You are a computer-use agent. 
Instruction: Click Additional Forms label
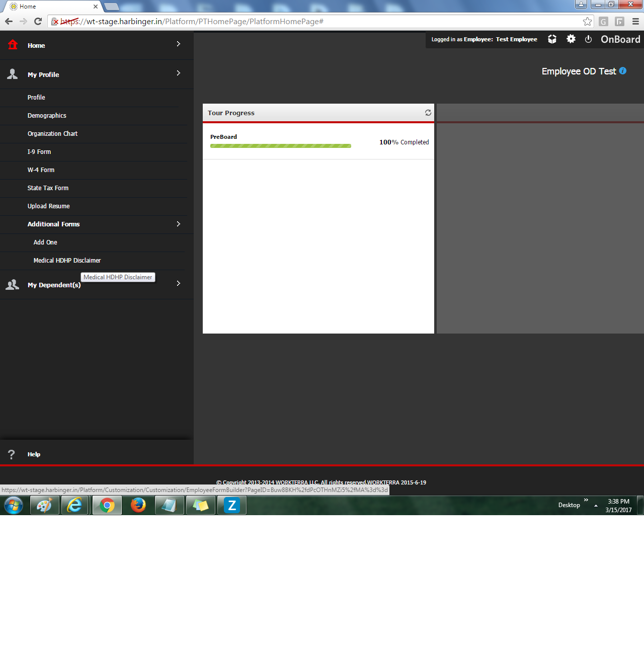[x=53, y=224]
